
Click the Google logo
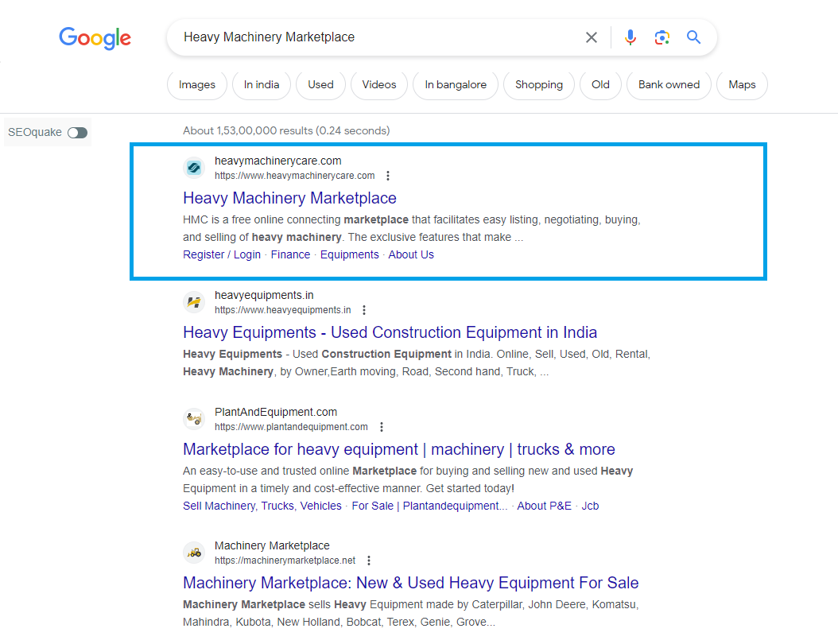tap(95, 38)
